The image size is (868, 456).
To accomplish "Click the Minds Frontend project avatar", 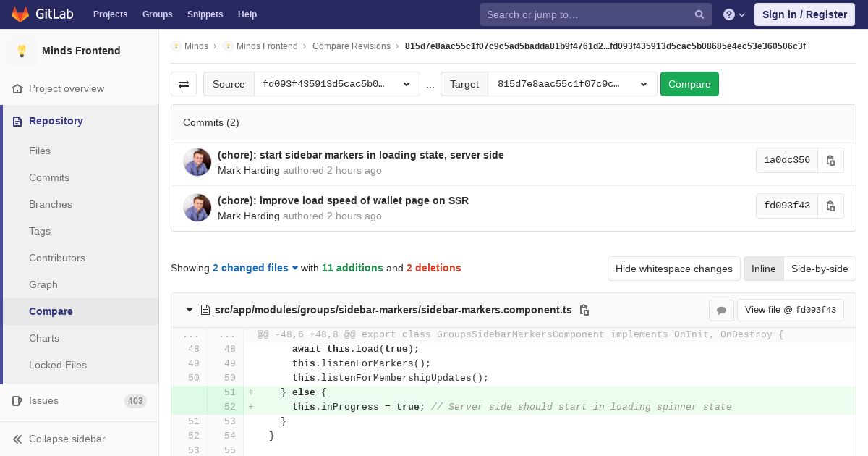I will click(x=22, y=51).
